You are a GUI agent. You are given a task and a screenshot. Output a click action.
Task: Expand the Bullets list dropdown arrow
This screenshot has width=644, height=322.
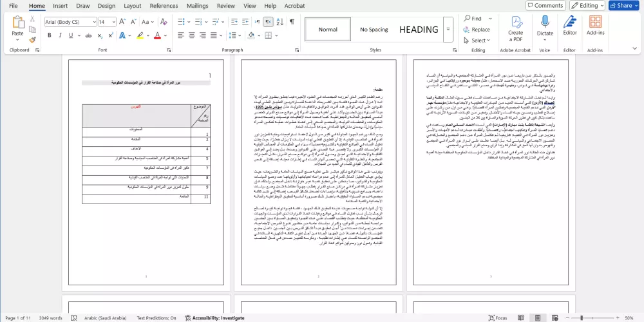[189, 22]
